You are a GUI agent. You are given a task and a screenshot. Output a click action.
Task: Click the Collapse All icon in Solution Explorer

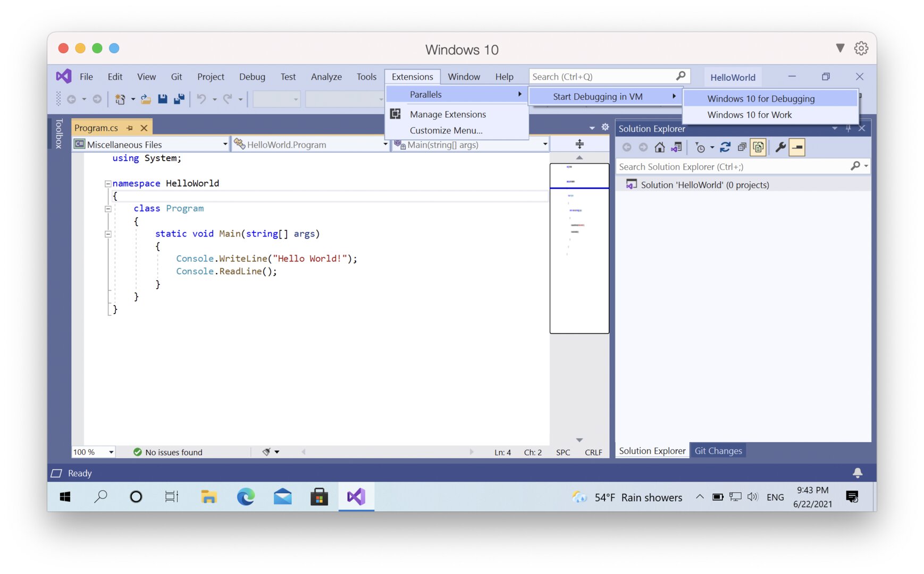[x=742, y=147]
